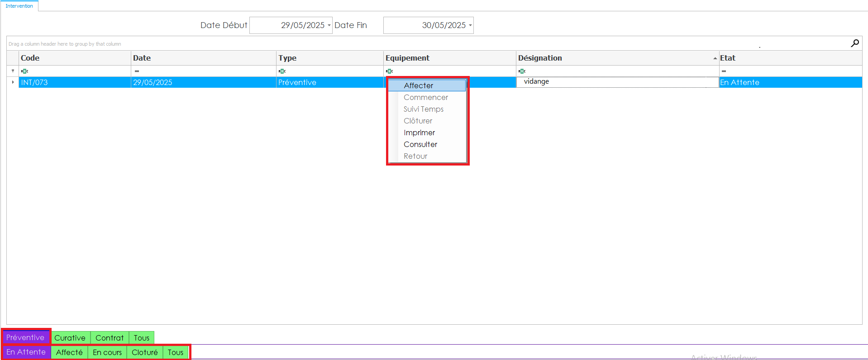Click the row indicator arrow for INT/073
The width and height of the screenshot is (868, 360).
[x=13, y=82]
